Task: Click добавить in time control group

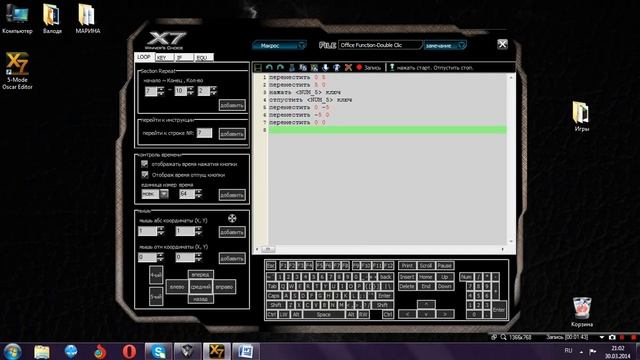Action: (x=232, y=195)
